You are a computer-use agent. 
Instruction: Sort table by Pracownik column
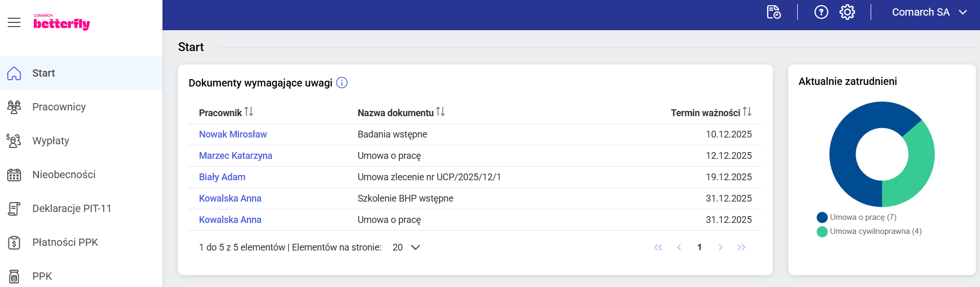(x=249, y=112)
